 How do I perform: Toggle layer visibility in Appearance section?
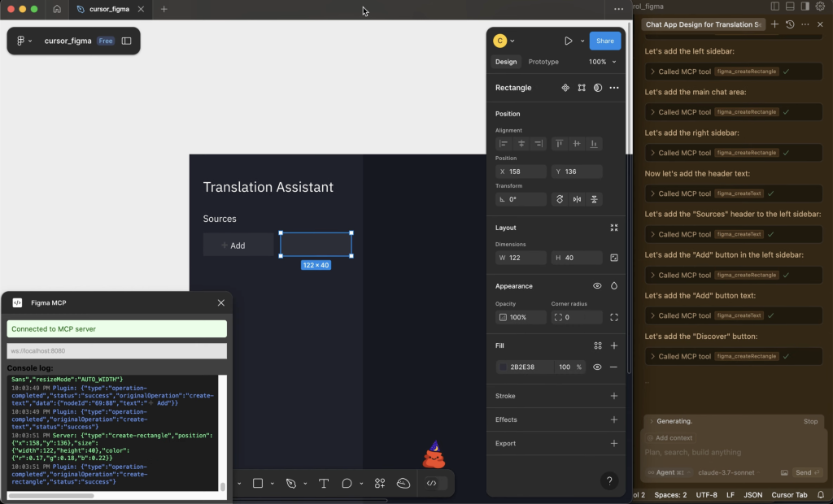coord(597,286)
